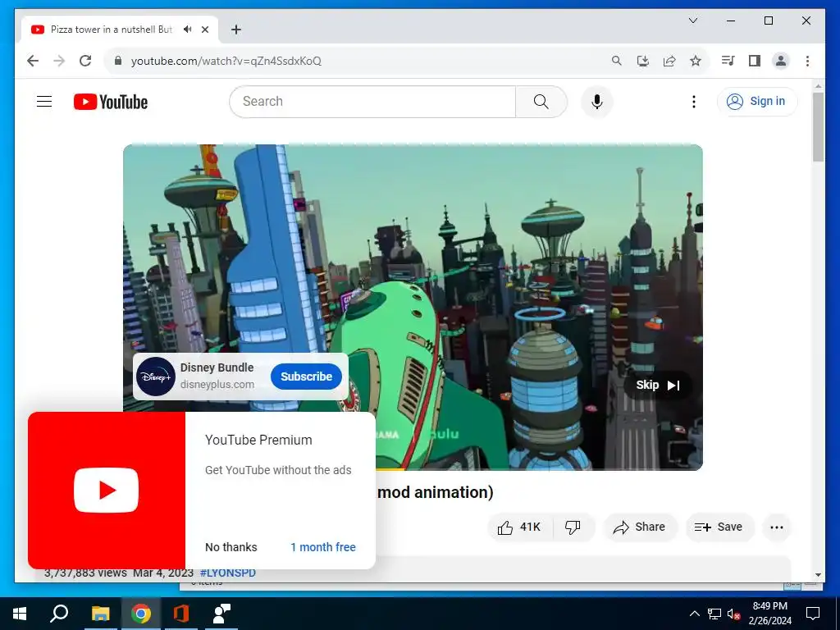The image size is (840, 630).
Task: Open disneyplus.com ad link
Action: [x=217, y=385]
